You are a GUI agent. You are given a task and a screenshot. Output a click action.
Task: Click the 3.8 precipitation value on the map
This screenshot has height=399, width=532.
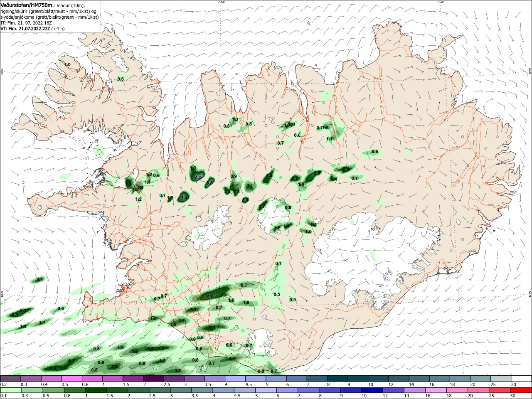tap(209, 183)
